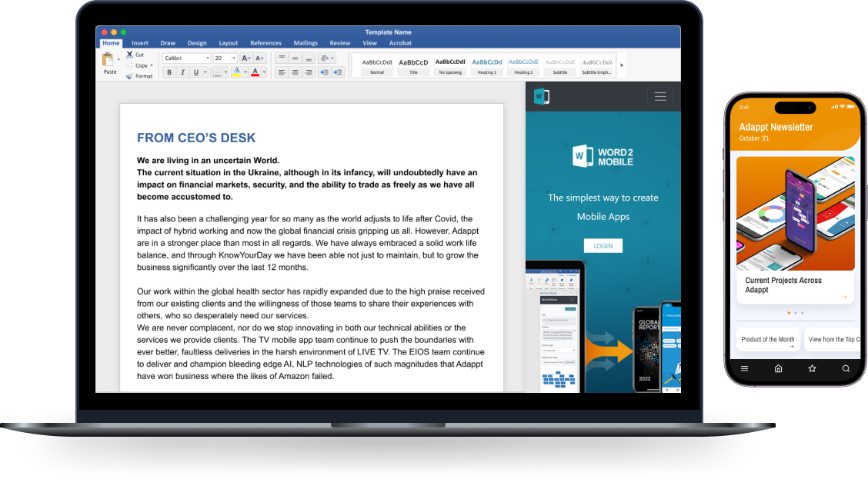The image size is (868, 479).
Task: Click the LOGIN button in Word2Mobile panel
Action: (603, 245)
